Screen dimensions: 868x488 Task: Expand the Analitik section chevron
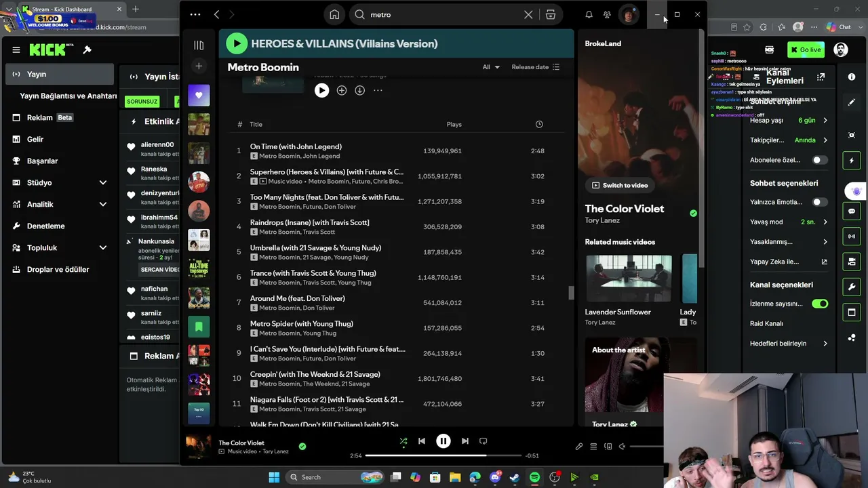pyautogui.click(x=103, y=204)
